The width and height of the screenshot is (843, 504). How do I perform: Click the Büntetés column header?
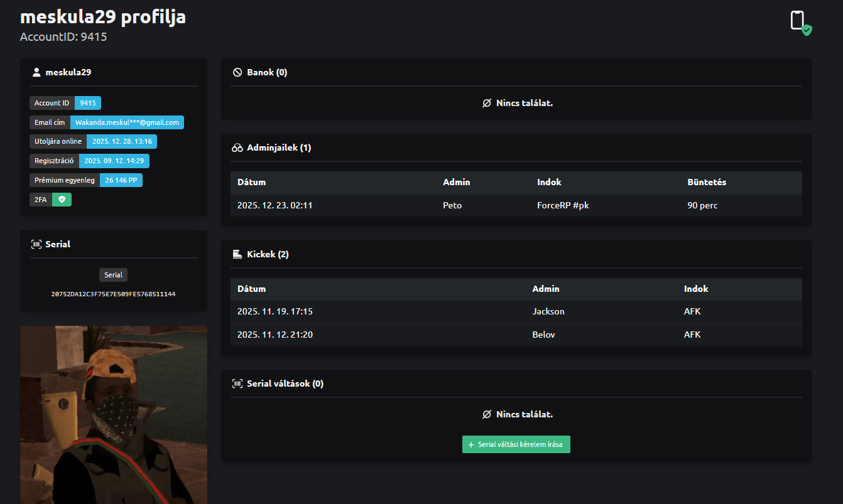point(707,182)
